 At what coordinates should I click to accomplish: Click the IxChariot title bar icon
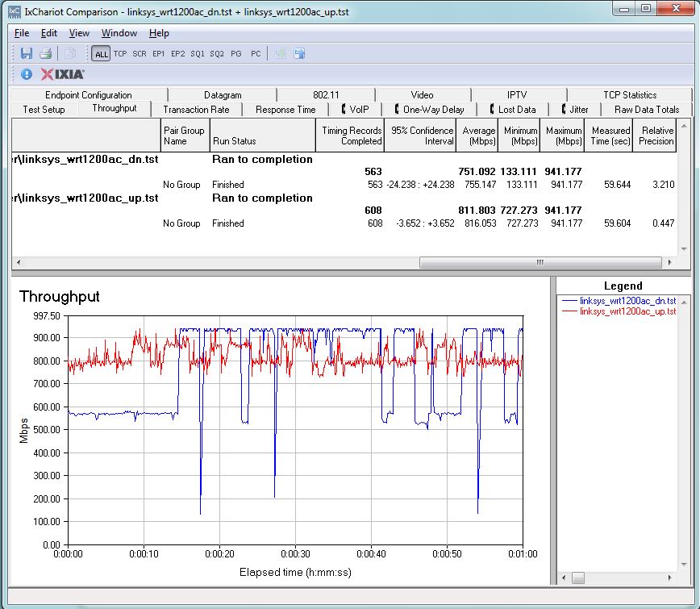click(15, 12)
